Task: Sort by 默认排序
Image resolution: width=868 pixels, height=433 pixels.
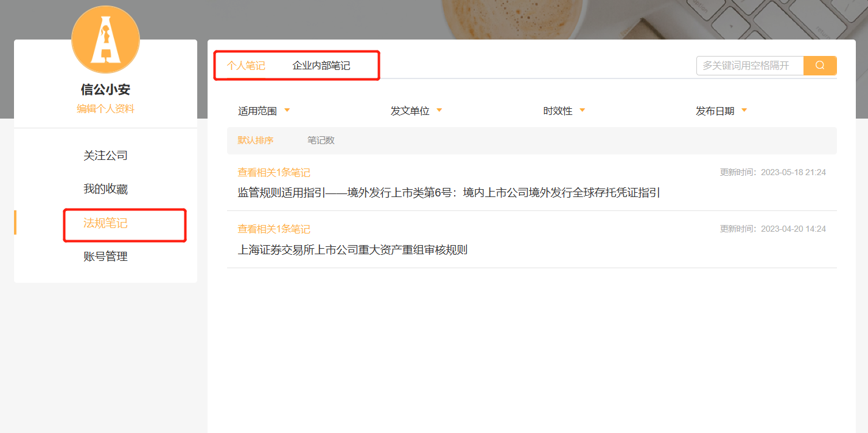Action: [256, 140]
